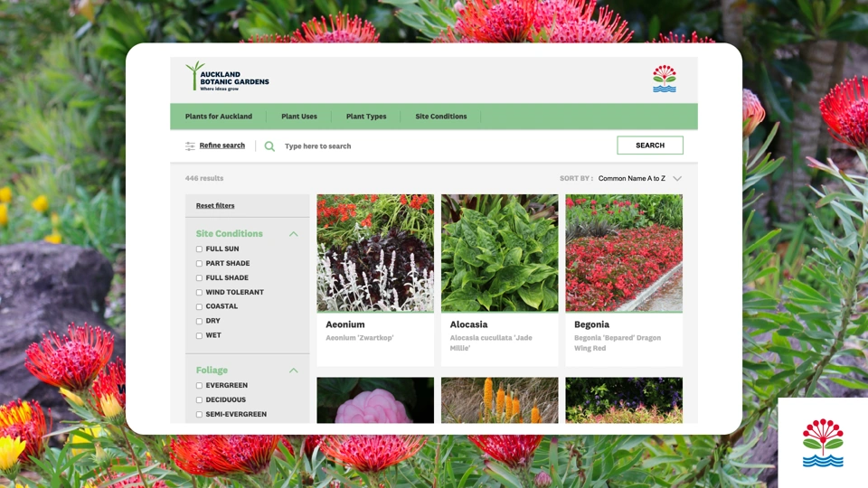The image size is (868, 488).
Task: Collapse the Site Conditions filter section
Action: coord(293,234)
